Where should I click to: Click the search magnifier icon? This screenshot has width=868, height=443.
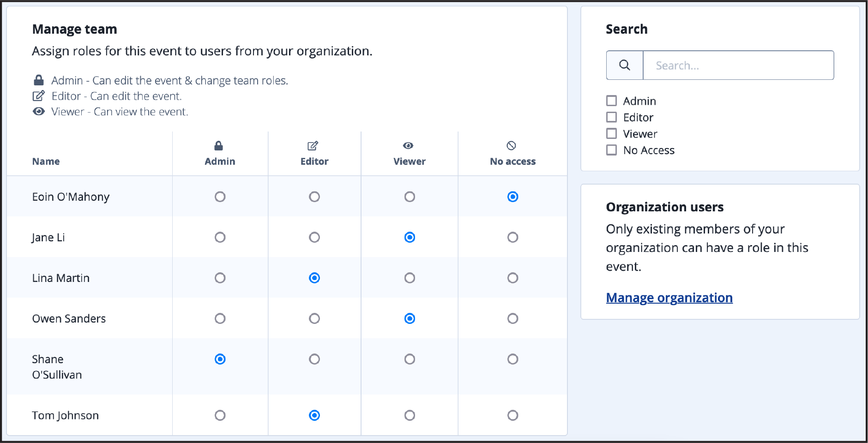click(x=625, y=65)
